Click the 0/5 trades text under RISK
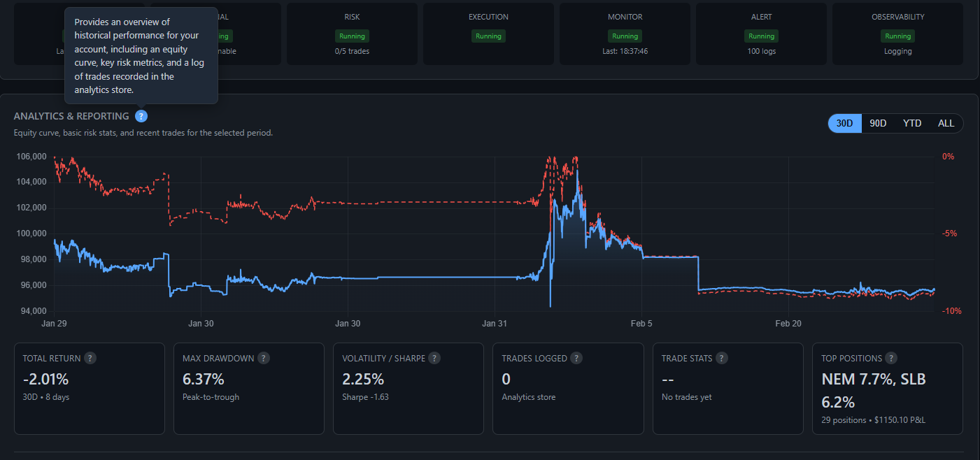The image size is (980, 460). [352, 50]
